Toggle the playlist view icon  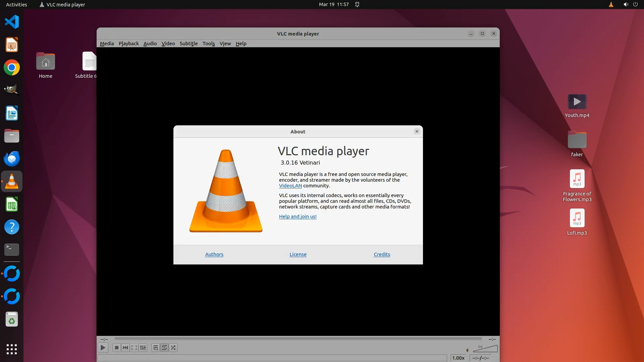tap(155, 348)
